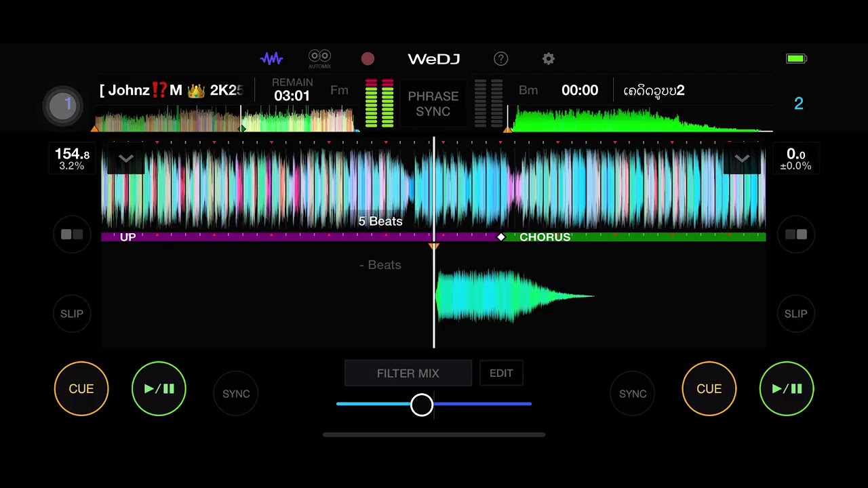Click the crossfader handle
Image resolution: width=868 pixels, height=488 pixels.
[422, 405]
